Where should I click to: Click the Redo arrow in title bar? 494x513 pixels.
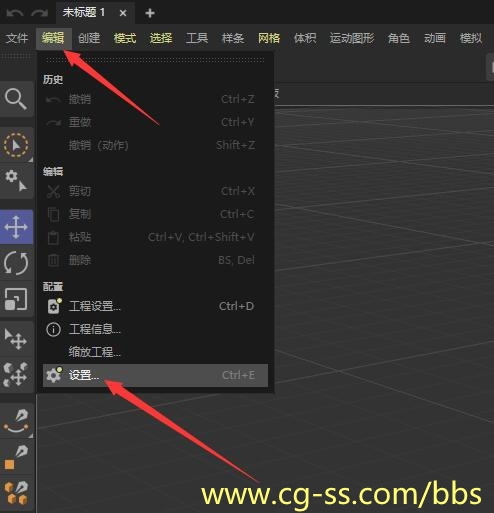(x=39, y=13)
